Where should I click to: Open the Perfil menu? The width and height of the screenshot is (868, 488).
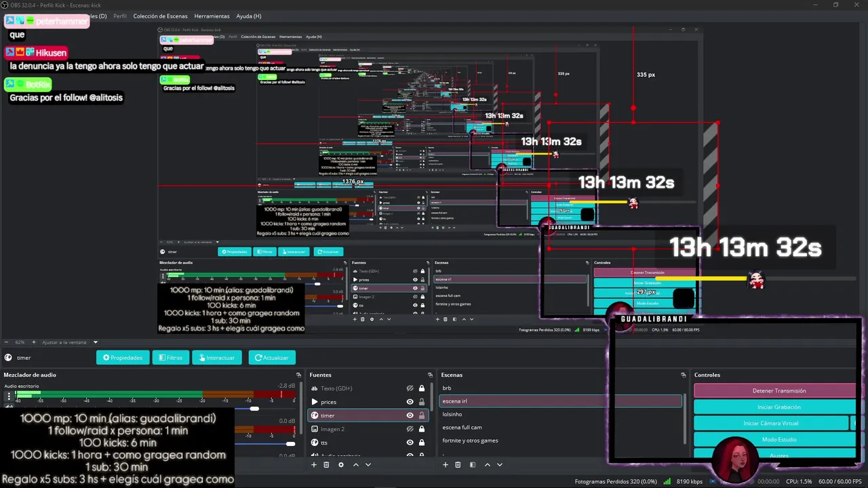click(x=120, y=16)
